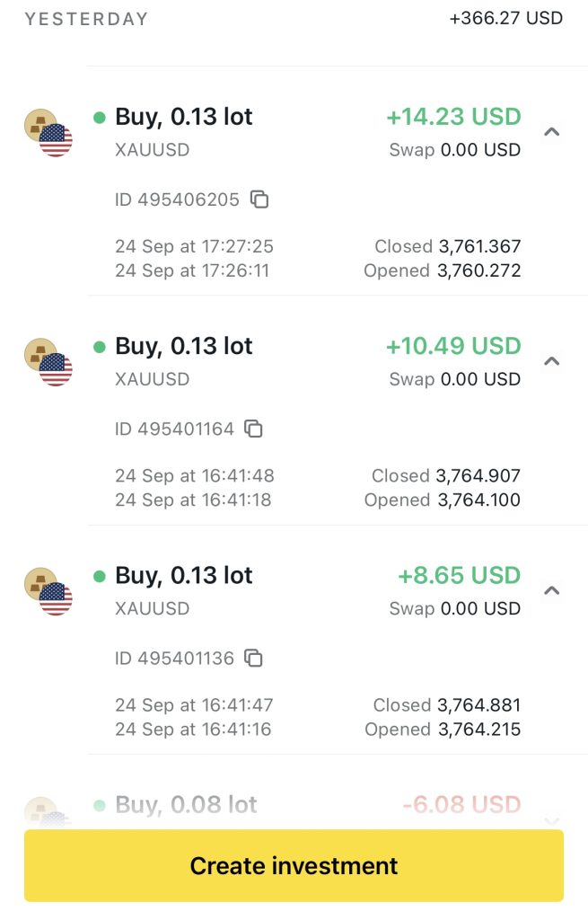The image size is (588, 920).
Task: Collapse the +14.23 USD trade details
Action: click(x=552, y=132)
